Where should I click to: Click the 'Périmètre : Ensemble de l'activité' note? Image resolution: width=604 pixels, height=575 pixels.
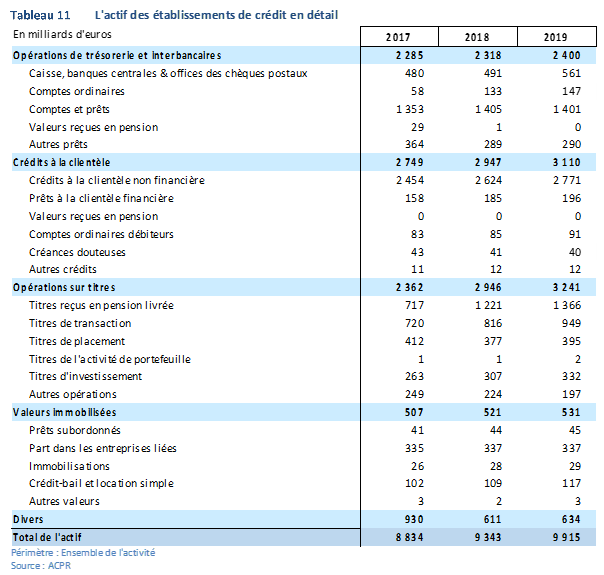coord(83,553)
